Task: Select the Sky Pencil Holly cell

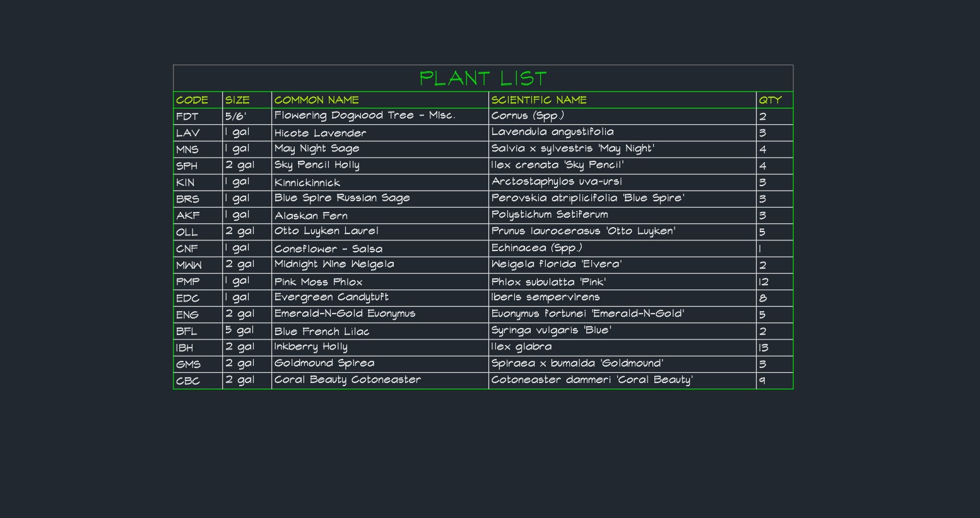Action: [380, 166]
